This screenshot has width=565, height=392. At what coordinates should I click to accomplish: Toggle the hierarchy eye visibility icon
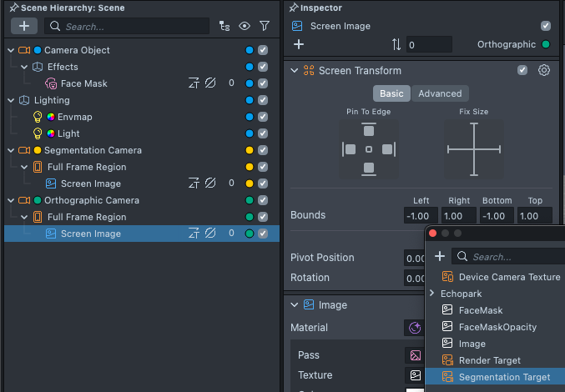245,27
